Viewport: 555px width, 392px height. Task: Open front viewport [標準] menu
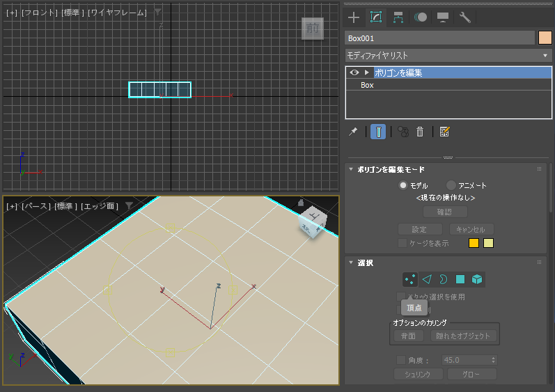tap(73, 13)
